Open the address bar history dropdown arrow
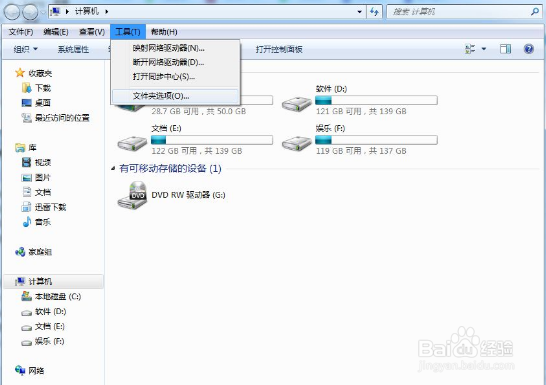This screenshot has height=385, width=546. click(360, 12)
